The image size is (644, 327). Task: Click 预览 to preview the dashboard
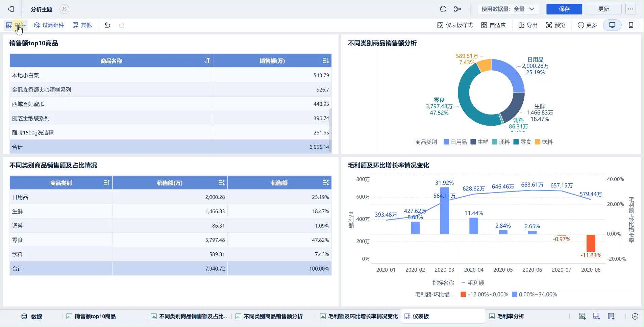point(556,25)
